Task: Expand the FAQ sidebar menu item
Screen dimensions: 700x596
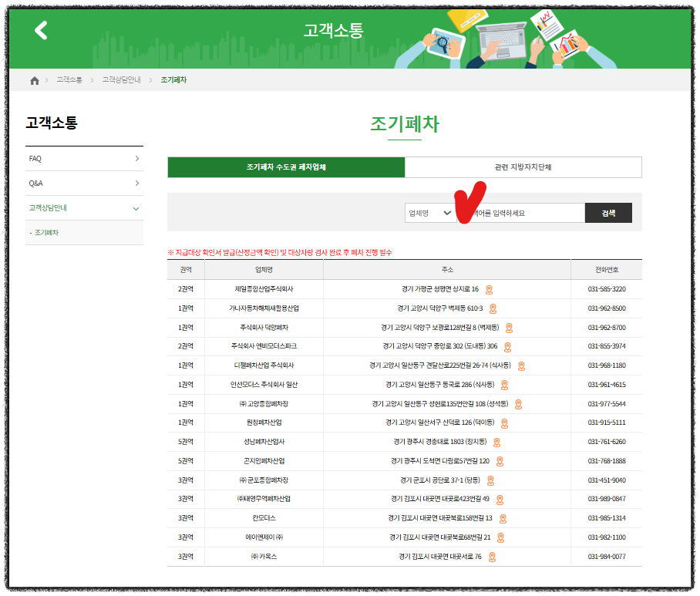Action: pos(84,158)
